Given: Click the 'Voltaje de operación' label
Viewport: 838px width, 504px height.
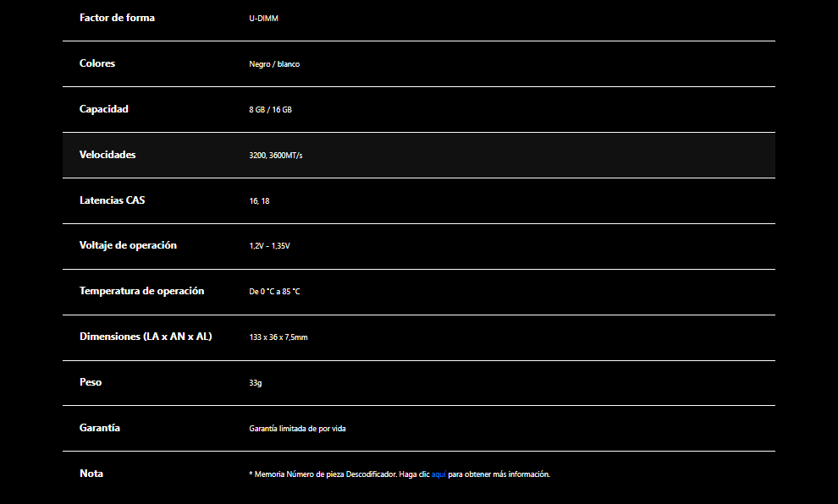Looking at the screenshot, I should pyautogui.click(x=128, y=245).
